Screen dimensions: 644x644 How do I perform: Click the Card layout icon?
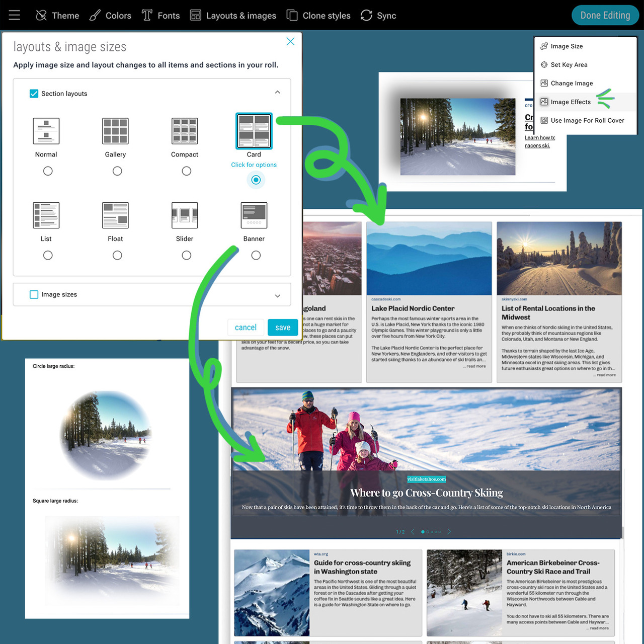pos(254,131)
